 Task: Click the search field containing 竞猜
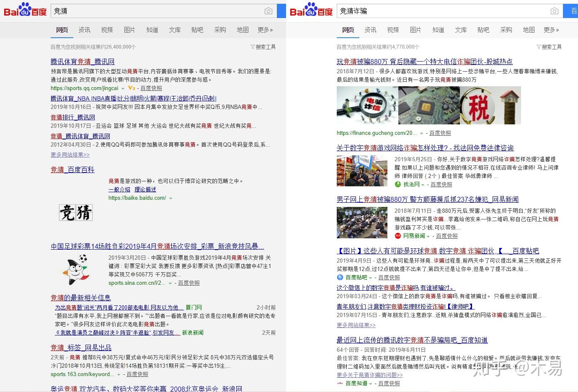point(164,11)
